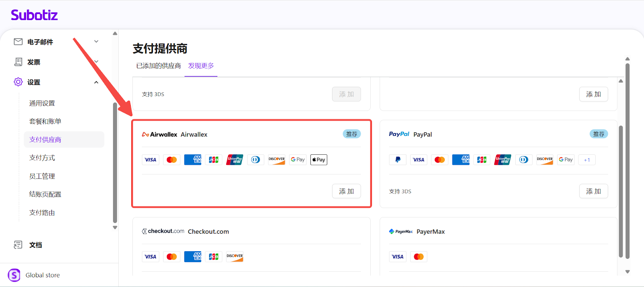Open 结账页配置 settings page
The width and height of the screenshot is (644, 287).
point(45,195)
